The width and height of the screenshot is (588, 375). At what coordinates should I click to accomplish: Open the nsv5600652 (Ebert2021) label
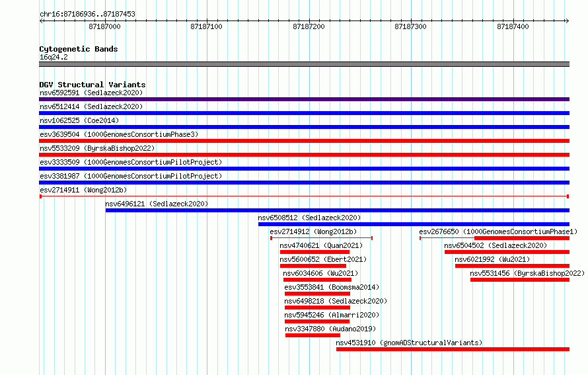(x=323, y=259)
